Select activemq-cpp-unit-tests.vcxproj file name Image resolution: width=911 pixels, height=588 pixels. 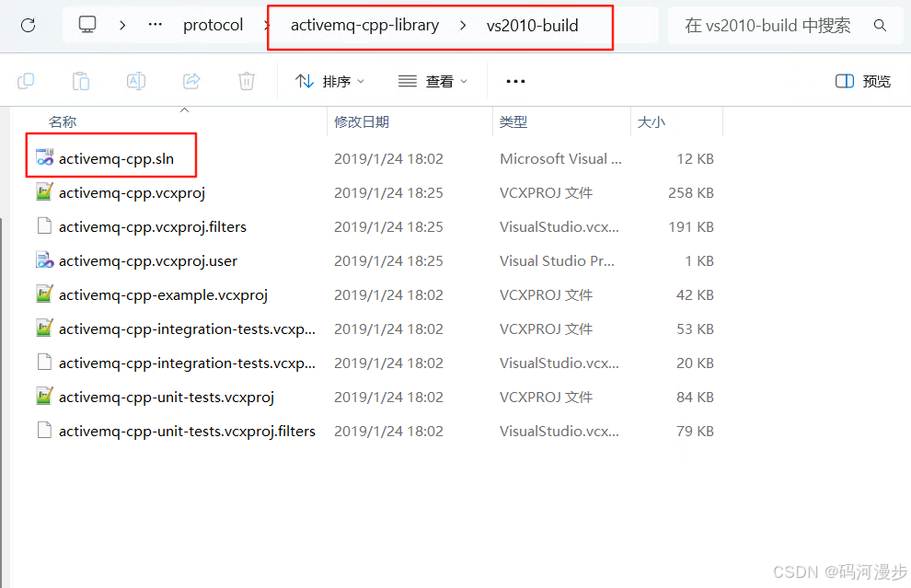pyautogui.click(x=167, y=397)
